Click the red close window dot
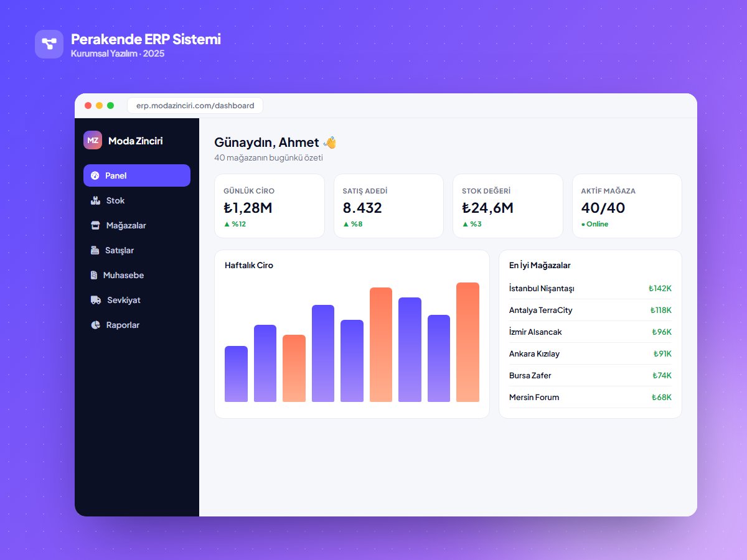 pyautogui.click(x=88, y=106)
